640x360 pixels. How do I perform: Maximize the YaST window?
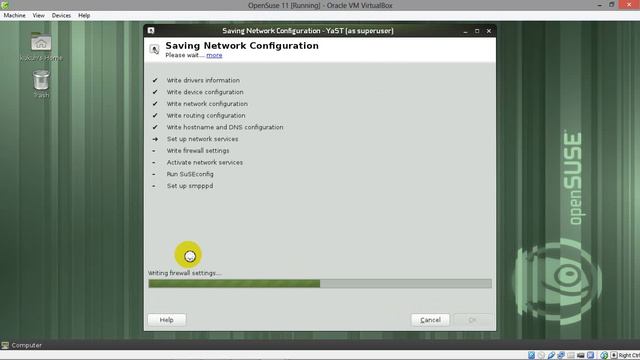477,31
